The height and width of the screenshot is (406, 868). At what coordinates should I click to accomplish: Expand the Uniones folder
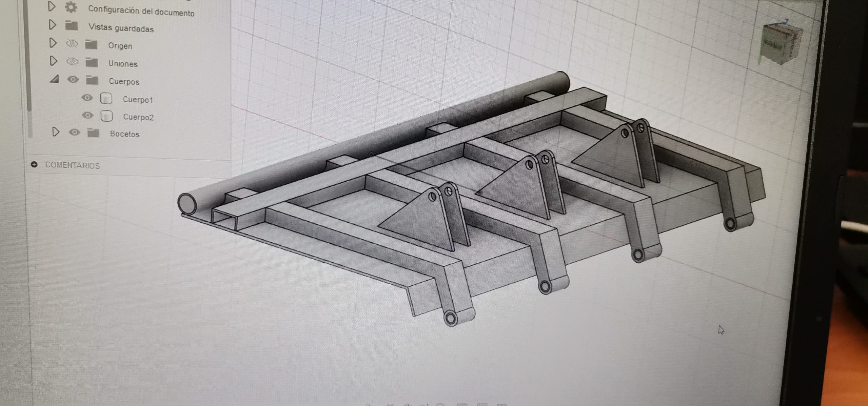[53, 61]
